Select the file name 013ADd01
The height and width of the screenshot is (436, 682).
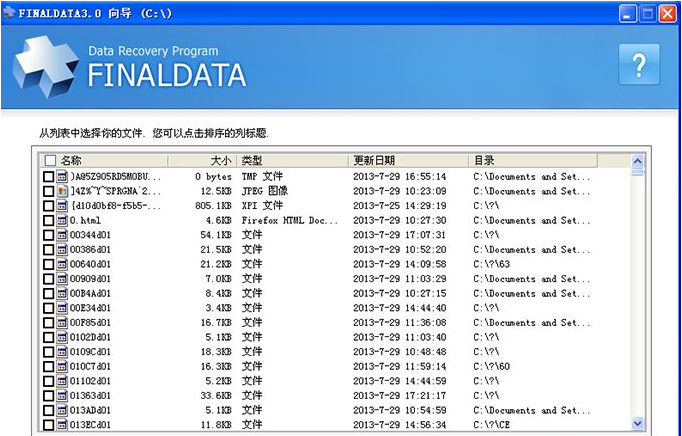pyautogui.click(x=90, y=410)
